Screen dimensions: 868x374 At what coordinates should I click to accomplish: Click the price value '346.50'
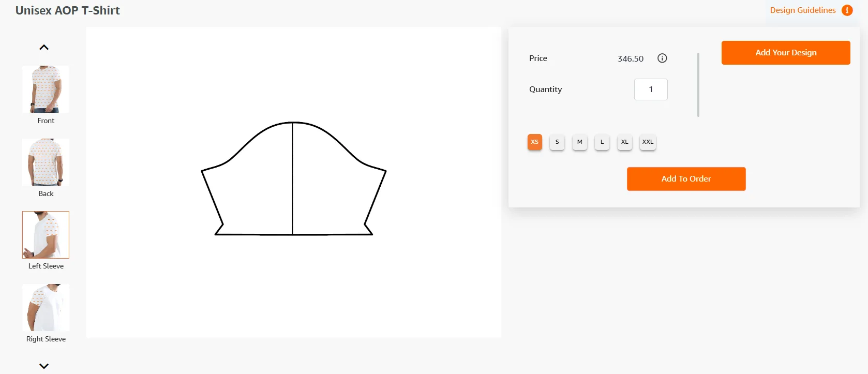[631, 58]
